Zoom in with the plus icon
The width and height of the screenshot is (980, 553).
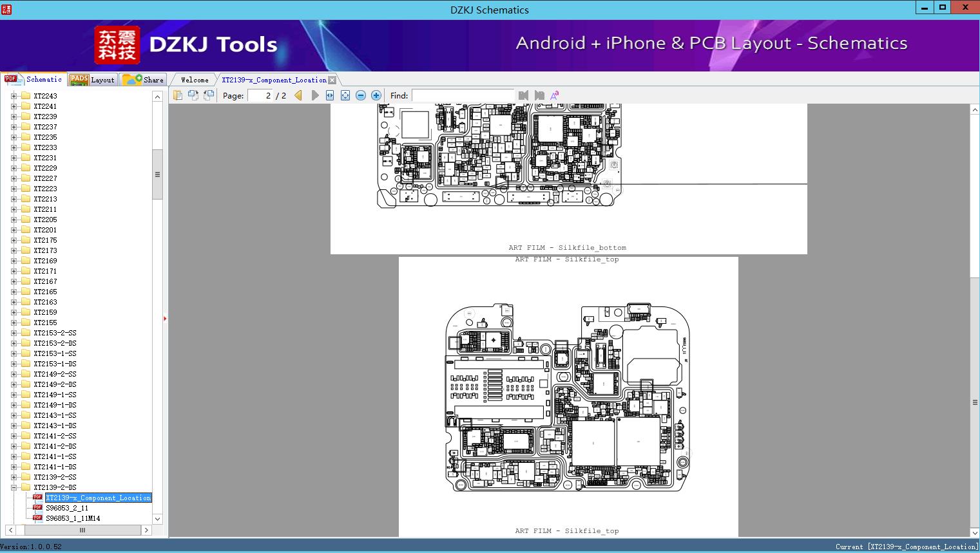point(376,95)
